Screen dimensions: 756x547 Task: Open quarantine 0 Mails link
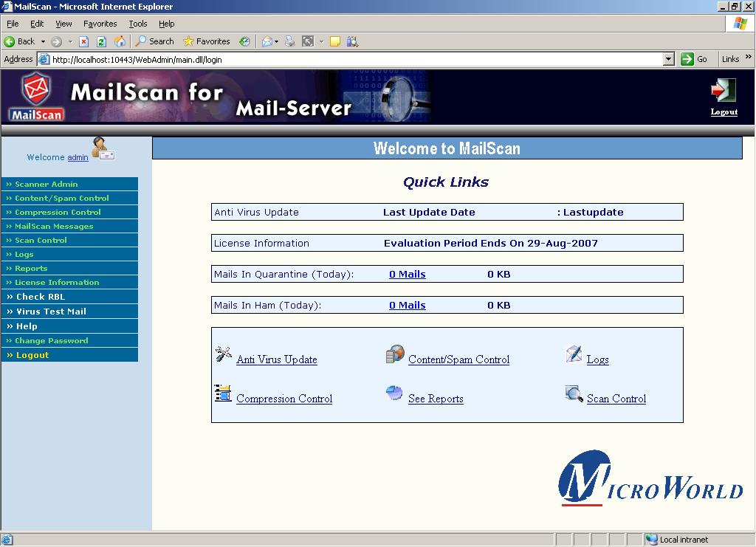[408, 274]
